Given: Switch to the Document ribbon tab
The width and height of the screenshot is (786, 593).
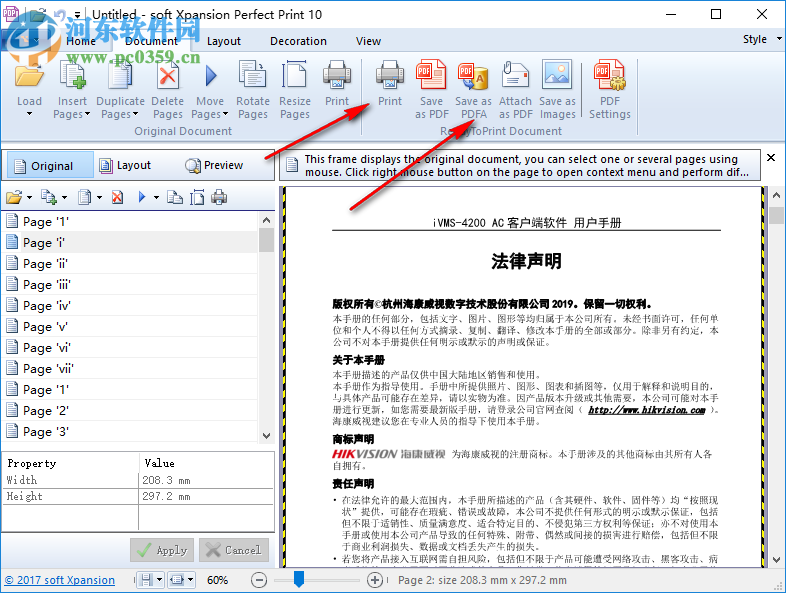Looking at the screenshot, I should tap(151, 41).
